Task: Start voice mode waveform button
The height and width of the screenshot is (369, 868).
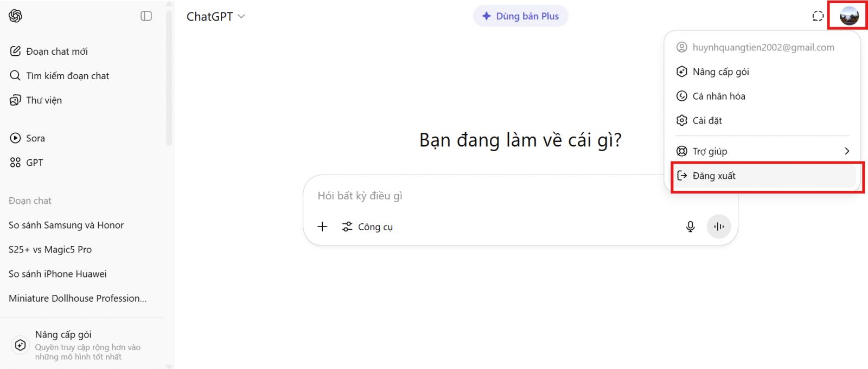Action: (719, 226)
